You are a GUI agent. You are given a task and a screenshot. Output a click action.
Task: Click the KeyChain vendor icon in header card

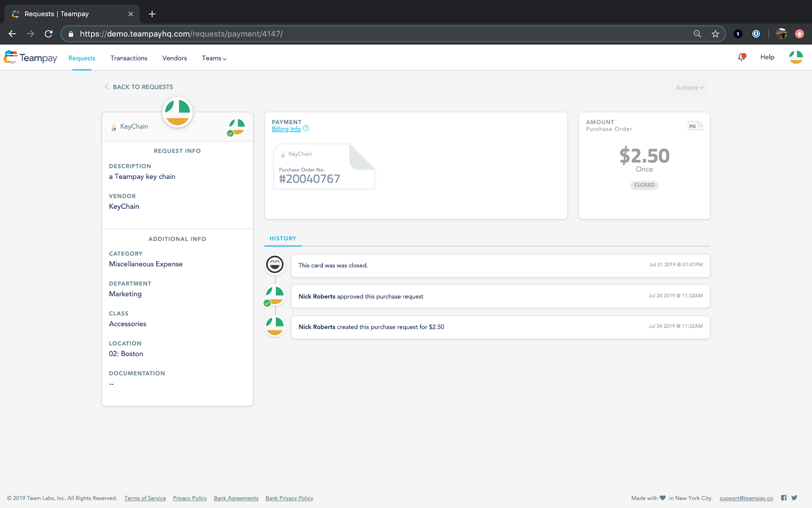coord(114,127)
